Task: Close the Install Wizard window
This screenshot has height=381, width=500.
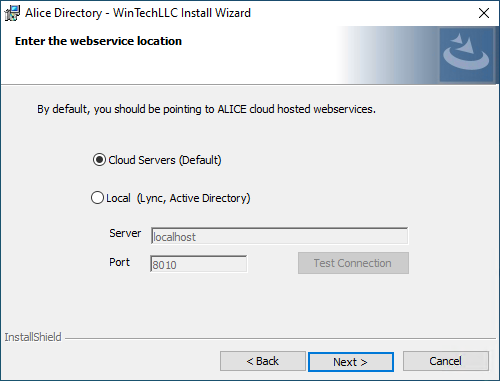Action: [x=484, y=13]
